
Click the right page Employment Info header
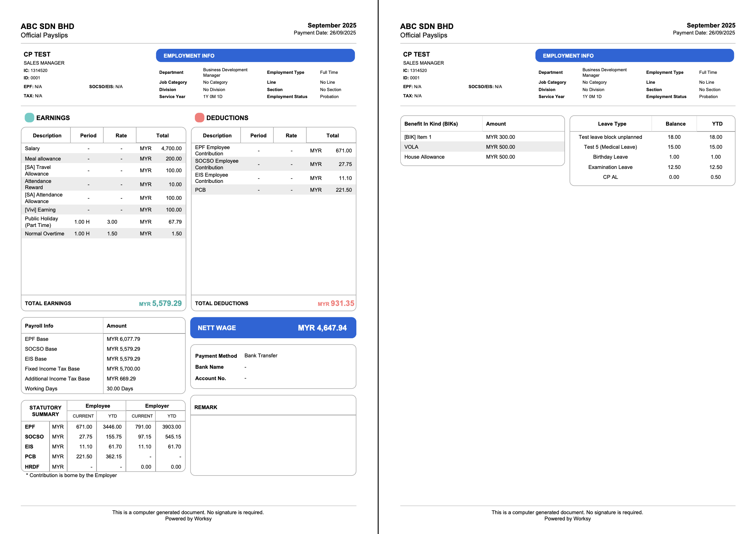(x=634, y=55)
